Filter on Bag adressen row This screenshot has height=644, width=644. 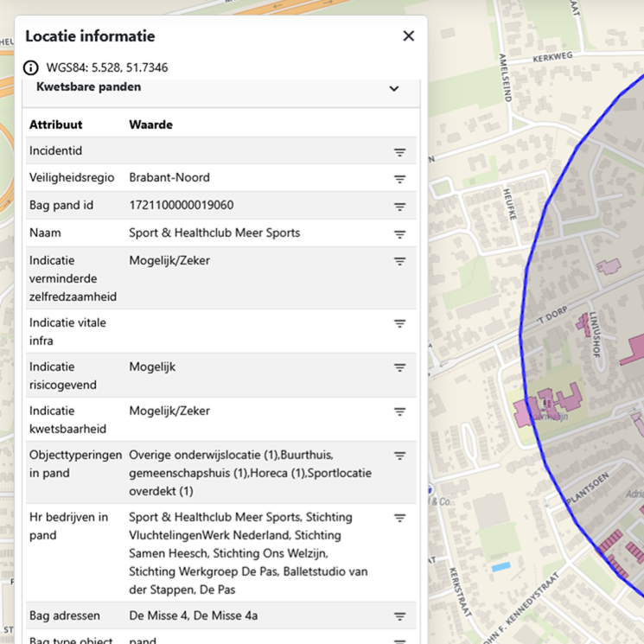coord(399,616)
